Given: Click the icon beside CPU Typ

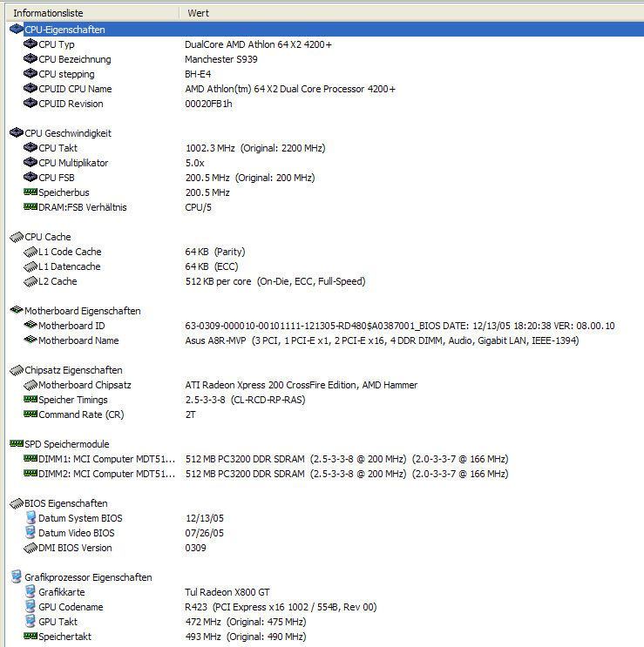Looking at the screenshot, I should 31,44.
